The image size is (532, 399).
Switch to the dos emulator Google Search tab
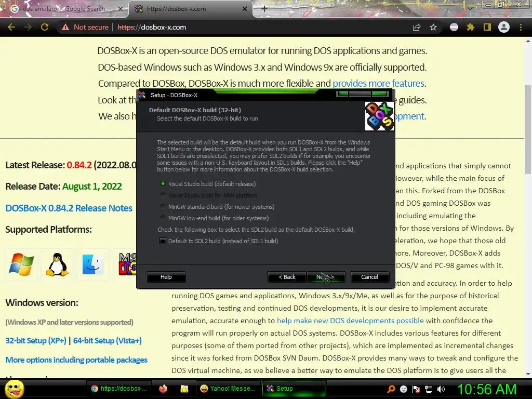pyautogui.click(x=63, y=9)
